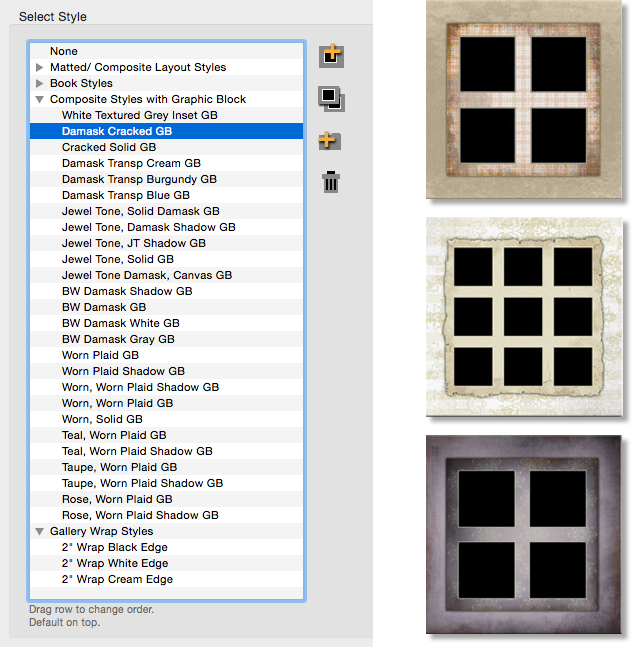The width and height of the screenshot is (633, 648).
Task: Click the add new style icon
Action: click(x=331, y=56)
